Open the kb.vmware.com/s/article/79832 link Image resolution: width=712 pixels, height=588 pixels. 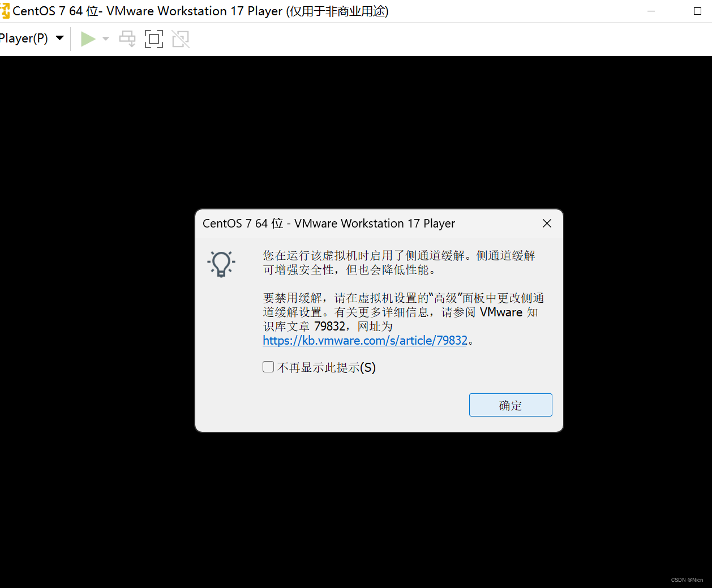click(x=364, y=340)
